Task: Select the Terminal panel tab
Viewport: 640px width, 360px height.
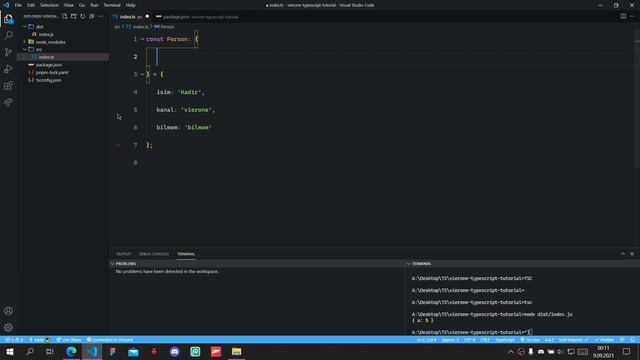Action: point(186,254)
